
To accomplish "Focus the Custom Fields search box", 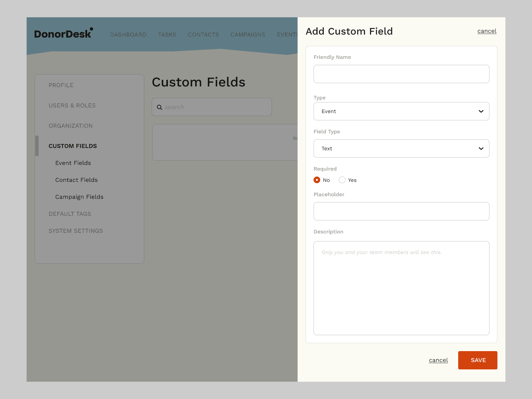I will 212,107.
